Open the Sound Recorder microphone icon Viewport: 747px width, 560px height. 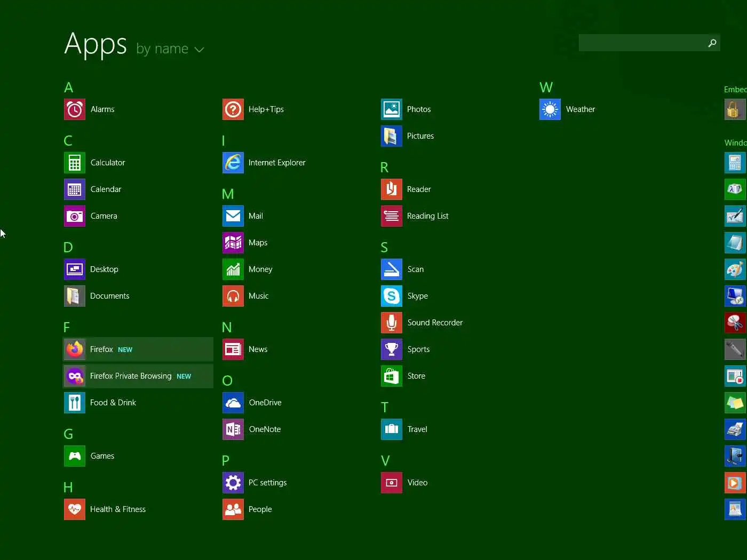tap(392, 323)
